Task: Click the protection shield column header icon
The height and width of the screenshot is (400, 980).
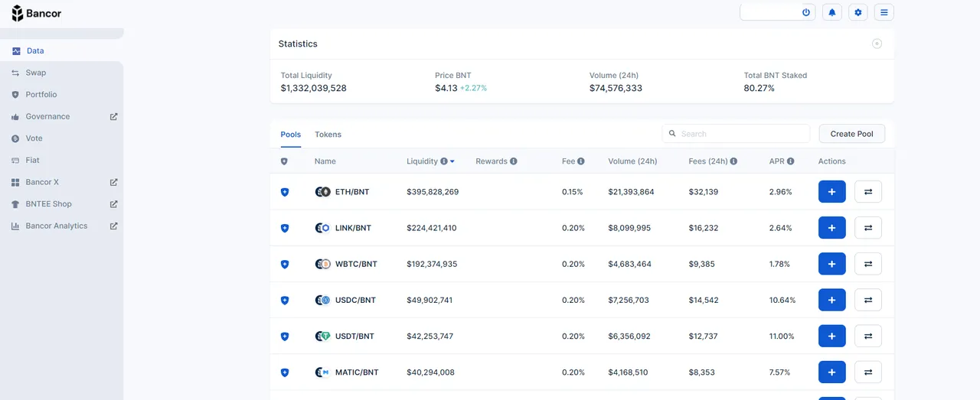Action: pos(284,161)
